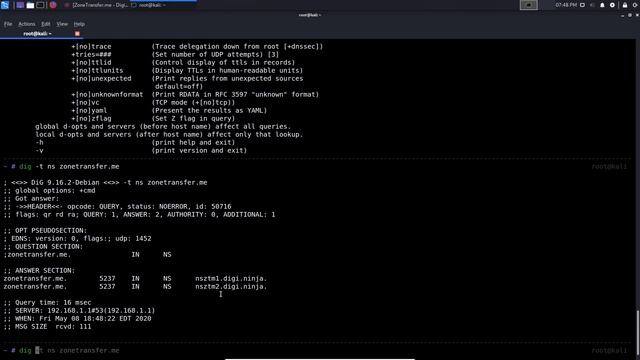Image resolution: width=640 pixels, height=360 pixels.
Task: Click the 'MSG SIZE rcvd: 111' line
Action: click(47, 327)
